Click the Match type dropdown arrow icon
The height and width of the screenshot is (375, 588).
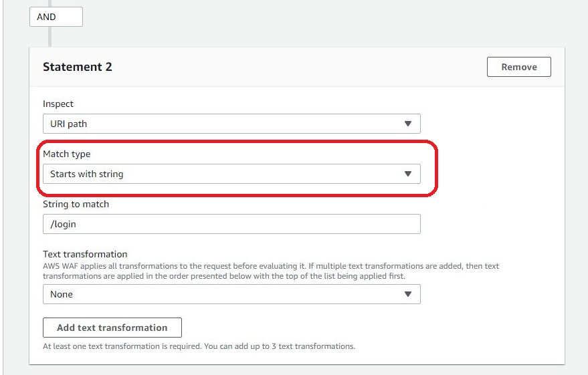(408, 174)
